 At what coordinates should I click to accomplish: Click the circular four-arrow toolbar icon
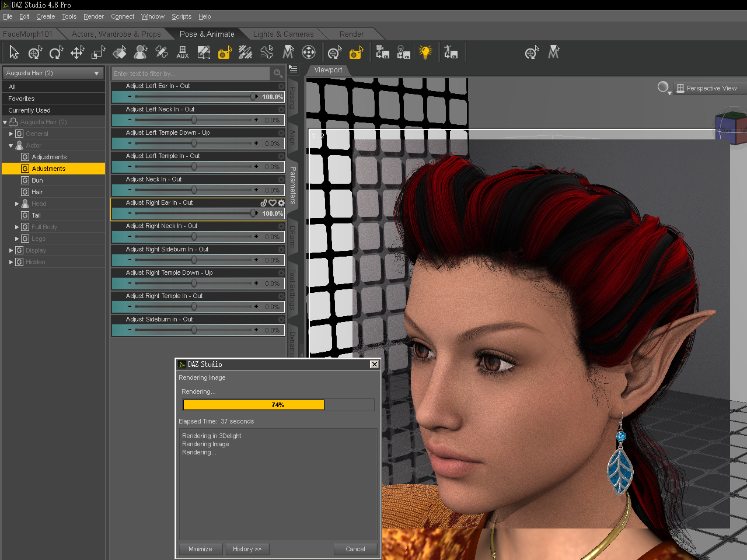point(309,52)
